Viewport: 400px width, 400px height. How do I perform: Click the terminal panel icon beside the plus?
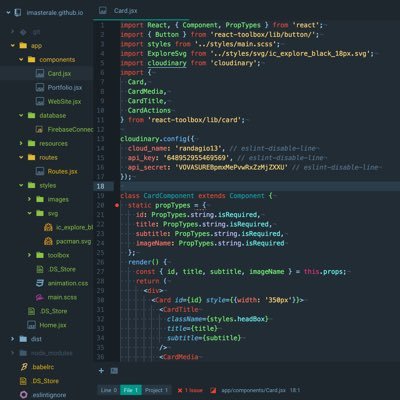tap(114, 370)
